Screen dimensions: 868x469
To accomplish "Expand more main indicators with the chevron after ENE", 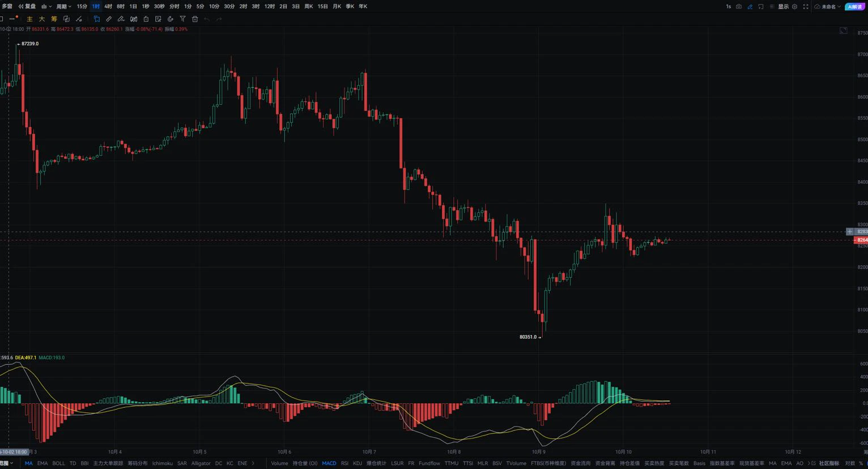I will click(253, 463).
